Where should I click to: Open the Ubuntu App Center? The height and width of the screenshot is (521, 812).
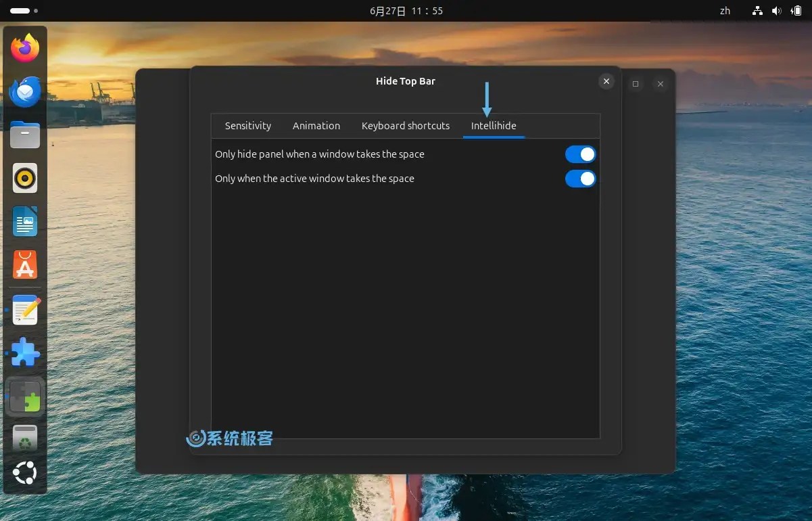click(25, 265)
